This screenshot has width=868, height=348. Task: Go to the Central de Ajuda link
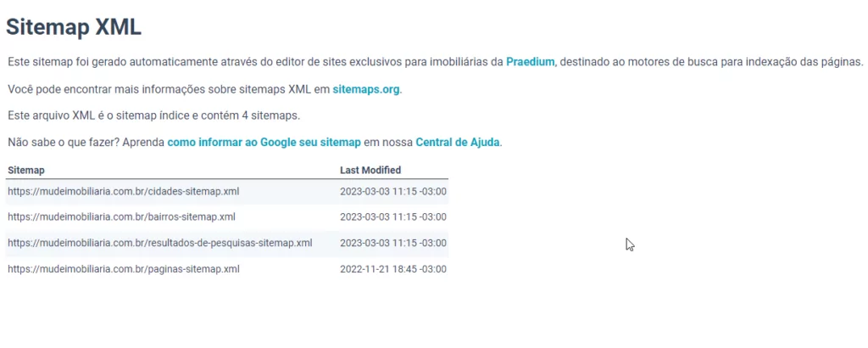[x=457, y=142]
